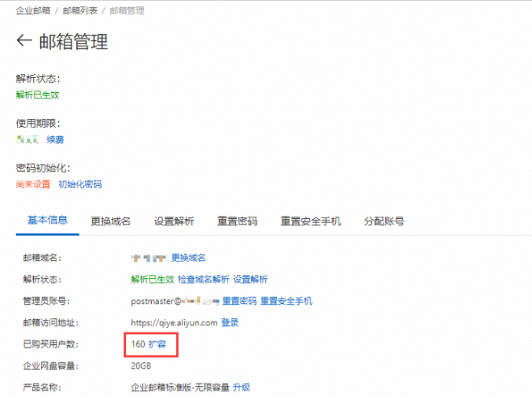Click 扩容 link beside 160 users
The image size is (532, 397).
tap(157, 344)
